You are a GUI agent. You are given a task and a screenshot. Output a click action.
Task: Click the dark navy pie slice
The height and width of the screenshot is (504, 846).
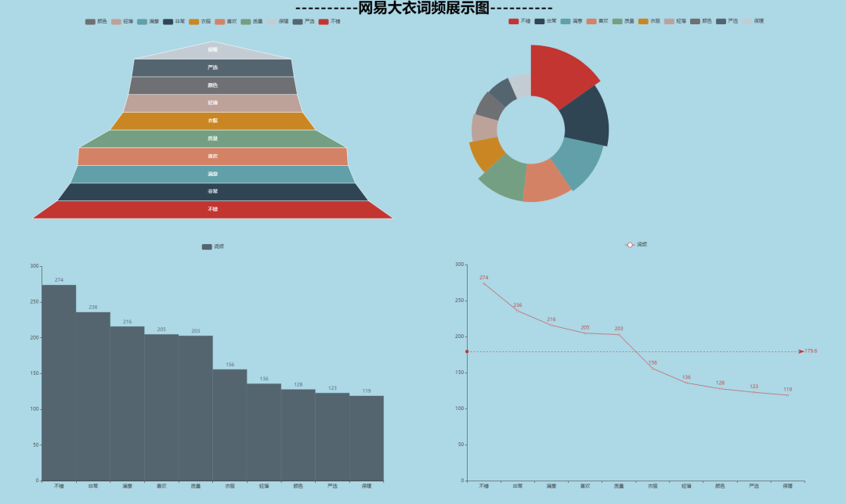click(x=587, y=117)
